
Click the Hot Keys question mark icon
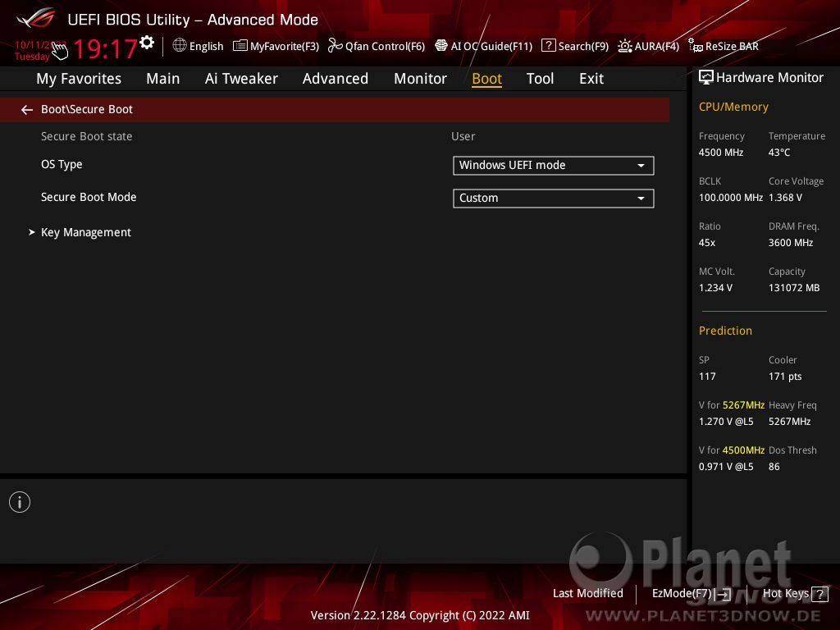pyautogui.click(x=819, y=594)
